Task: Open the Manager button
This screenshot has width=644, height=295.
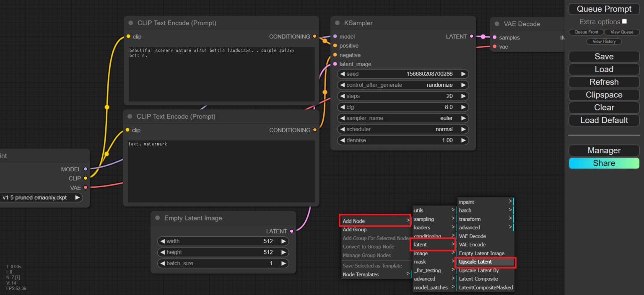Action: point(604,150)
